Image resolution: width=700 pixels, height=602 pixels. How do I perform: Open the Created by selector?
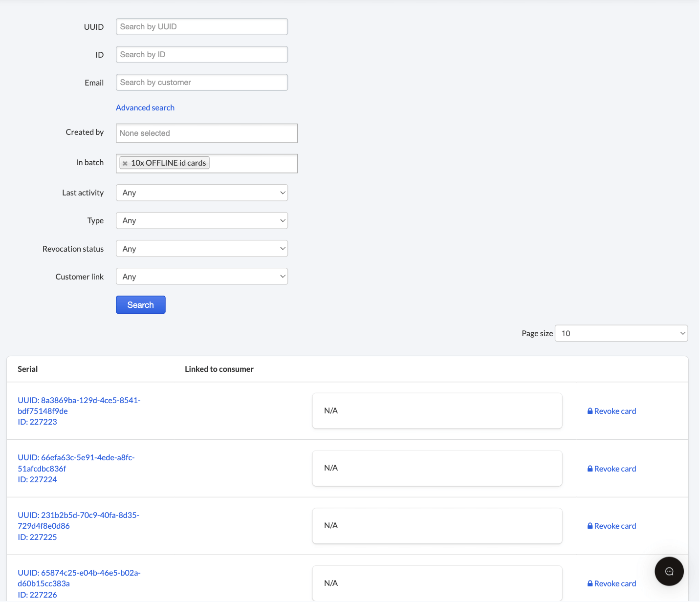[x=206, y=133]
